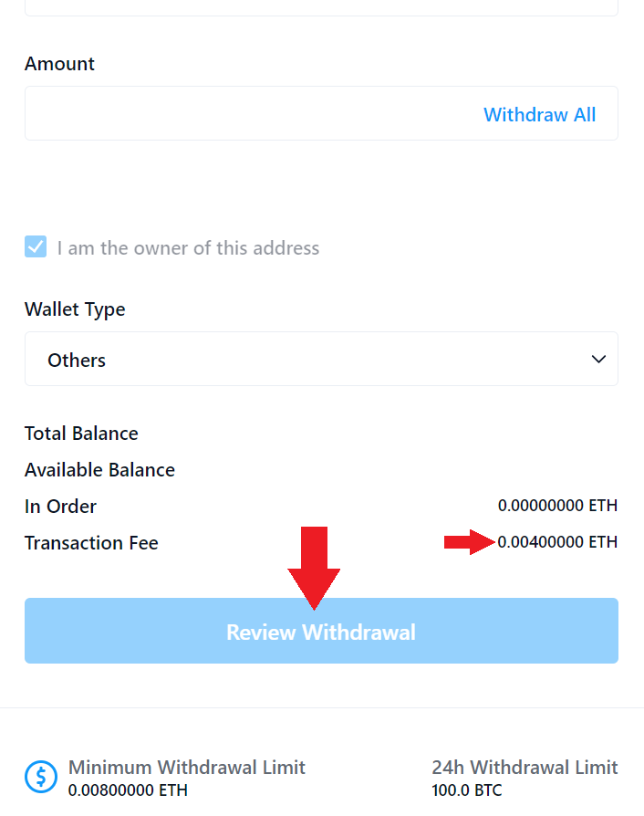Click the "I am the owner of this address" label
Screen dimensions: 644x816
[188, 248]
